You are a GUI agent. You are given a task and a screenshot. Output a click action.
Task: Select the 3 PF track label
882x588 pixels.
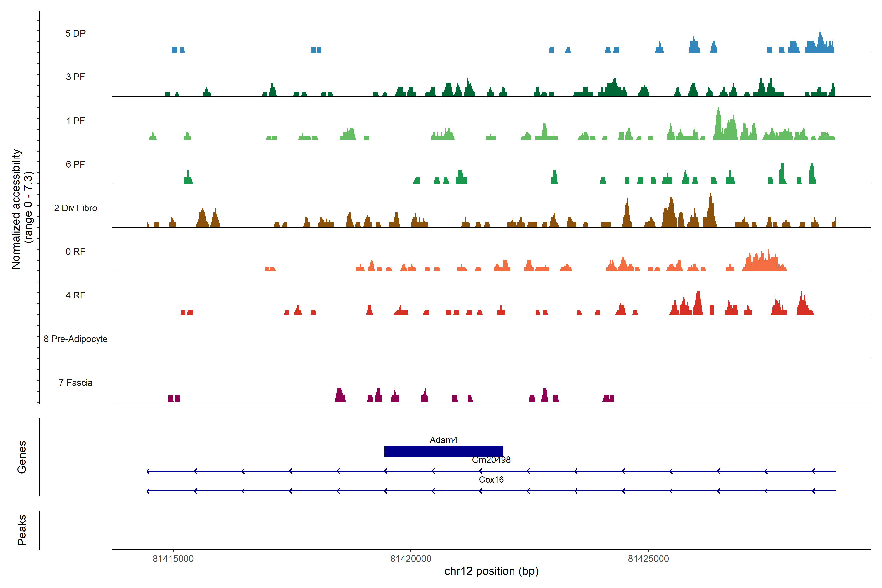point(75,77)
